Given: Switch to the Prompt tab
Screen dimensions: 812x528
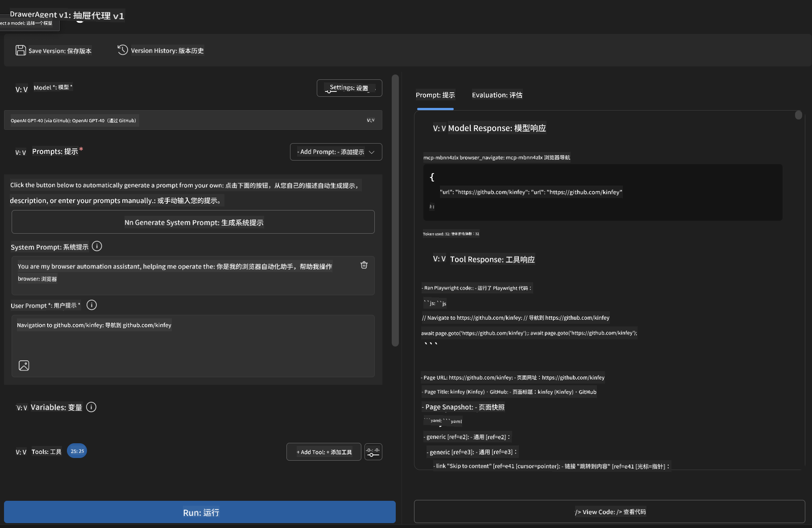Looking at the screenshot, I should (435, 95).
